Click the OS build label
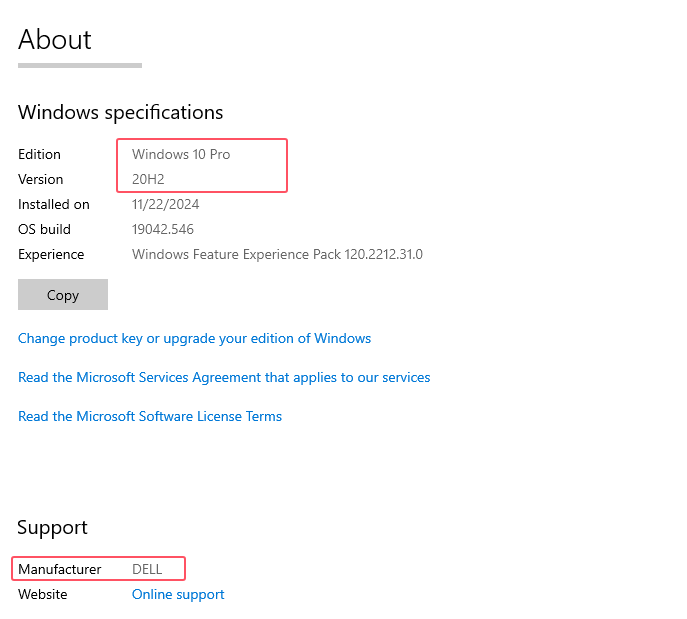The image size is (687, 619). tap(44, 229)
